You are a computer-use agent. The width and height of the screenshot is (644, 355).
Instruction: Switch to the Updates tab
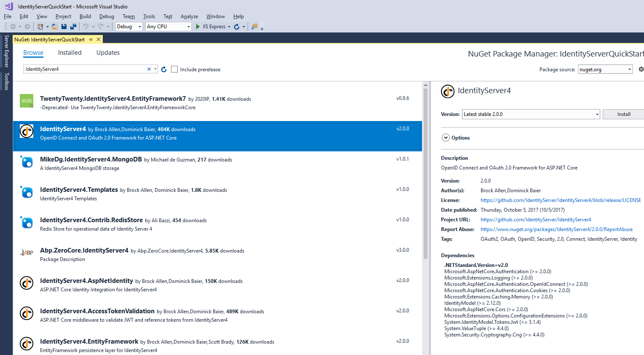(x=108, y=53)
